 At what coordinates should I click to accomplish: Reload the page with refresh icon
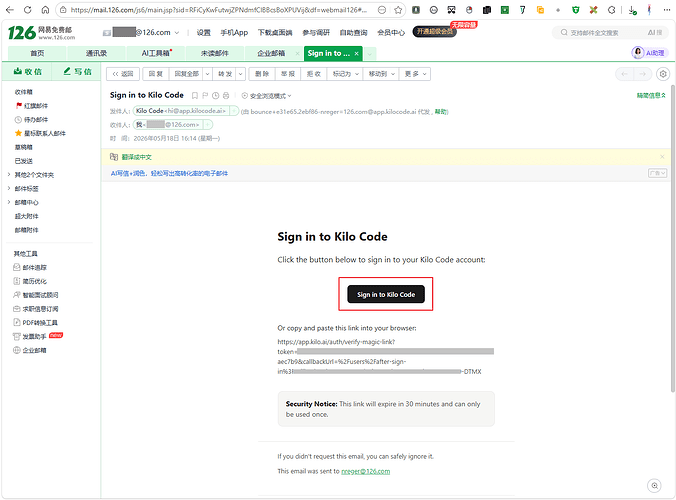[x=28, y=10]
